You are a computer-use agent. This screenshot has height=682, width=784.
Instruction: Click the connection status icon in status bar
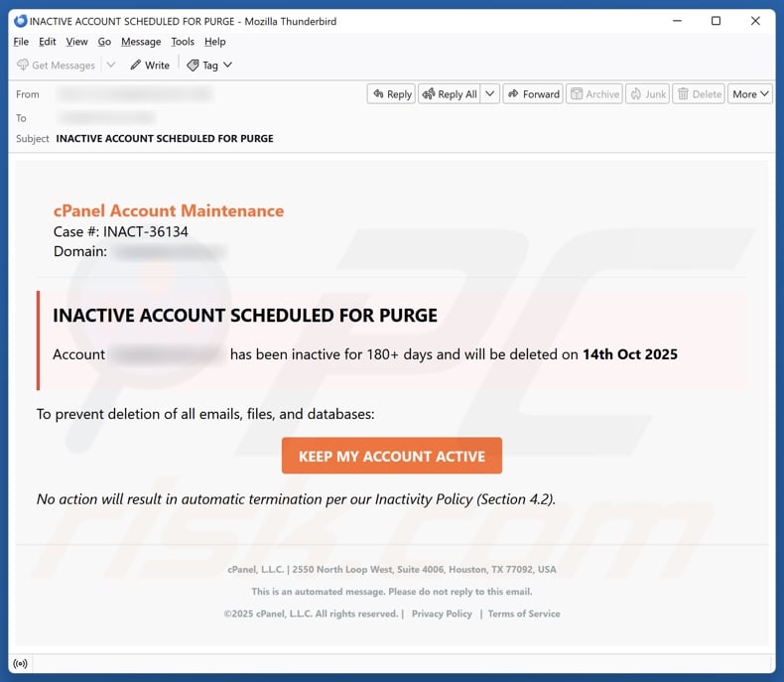coord(21,663)
